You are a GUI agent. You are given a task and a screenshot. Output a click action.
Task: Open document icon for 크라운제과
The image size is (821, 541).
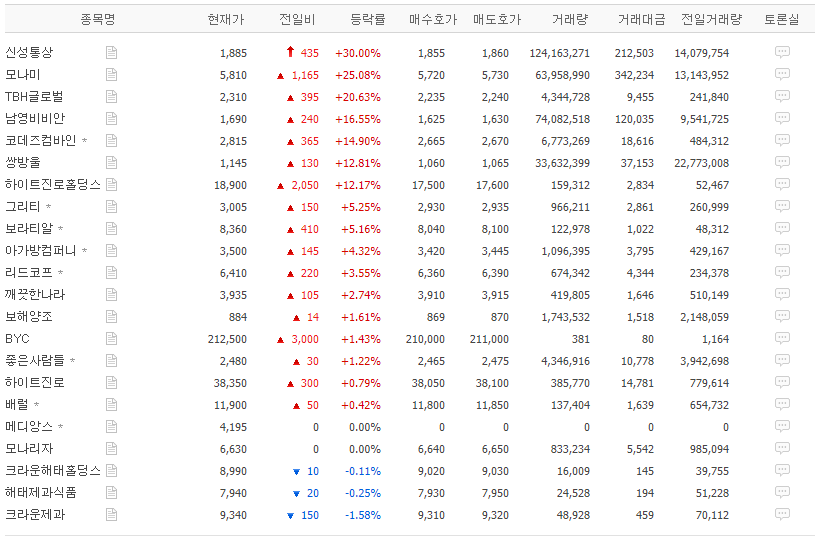click(x=112, y=514)
